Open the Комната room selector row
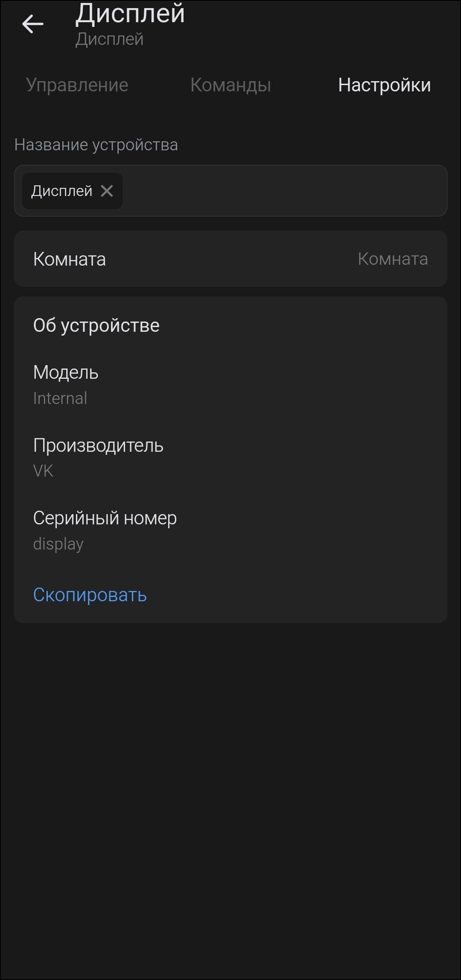 point(230,259)
